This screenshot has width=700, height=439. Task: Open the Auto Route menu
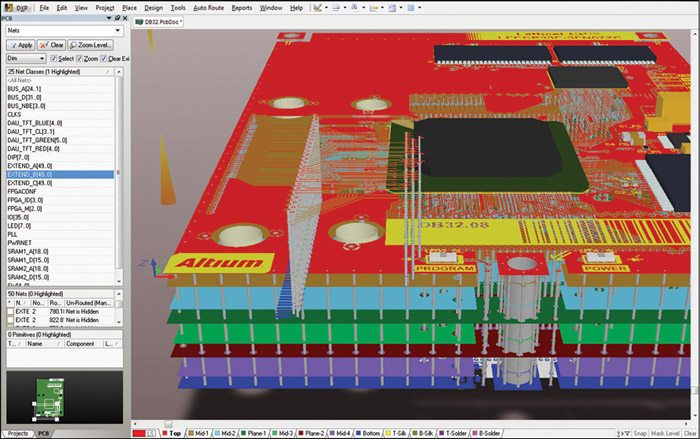208,7
